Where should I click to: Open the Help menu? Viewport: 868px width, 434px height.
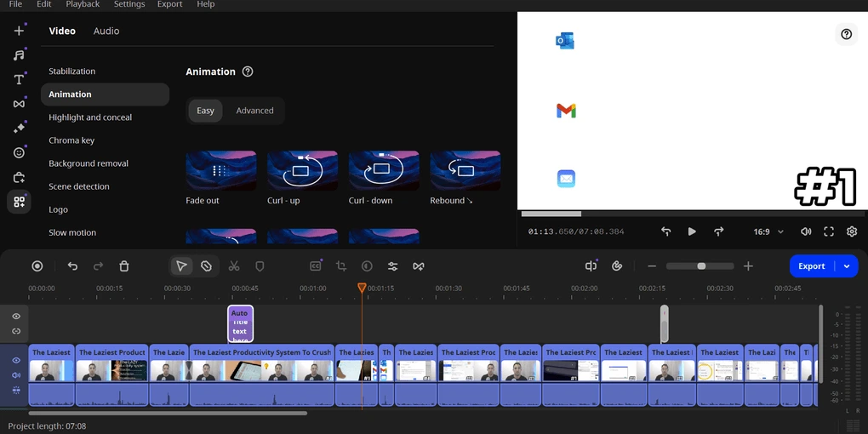pyautogui.click(x=205, y=4)
